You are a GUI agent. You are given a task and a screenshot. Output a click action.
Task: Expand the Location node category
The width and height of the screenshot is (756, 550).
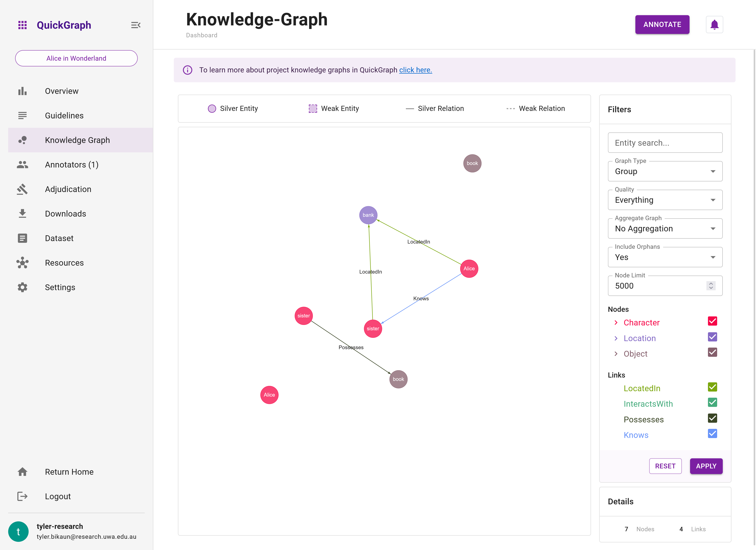coord(616,338)
